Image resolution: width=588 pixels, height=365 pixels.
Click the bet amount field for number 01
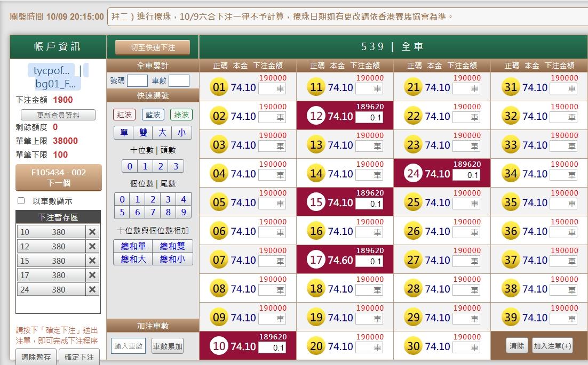click(x=272, y=89)
